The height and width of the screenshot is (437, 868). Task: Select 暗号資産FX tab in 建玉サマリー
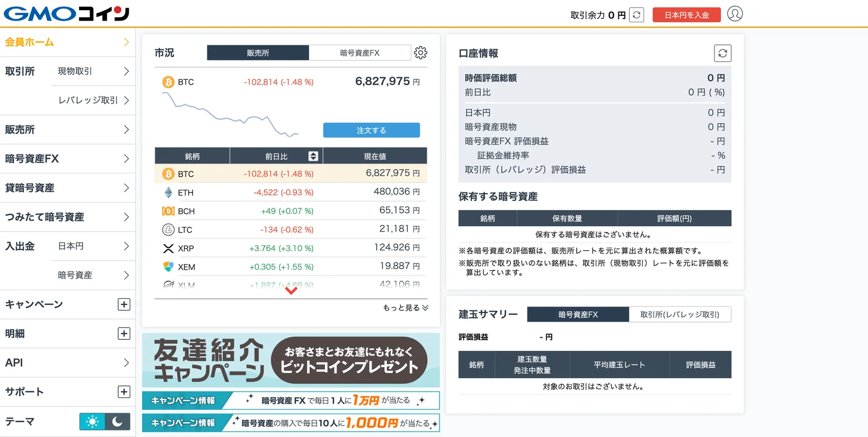(578, 314)
